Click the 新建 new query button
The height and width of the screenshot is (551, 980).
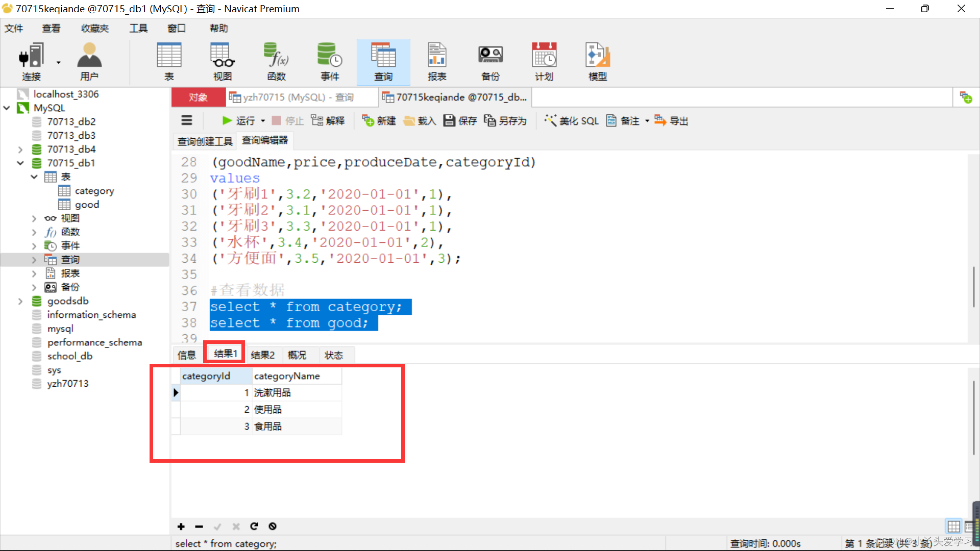(x=379, y=121)
